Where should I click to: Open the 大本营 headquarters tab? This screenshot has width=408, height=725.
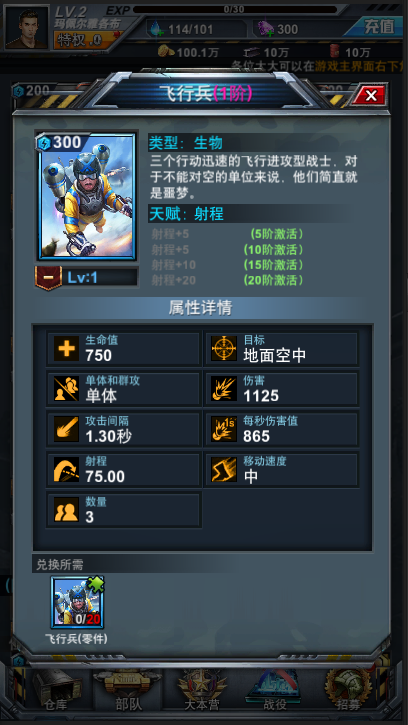click(x=202, y=690)
